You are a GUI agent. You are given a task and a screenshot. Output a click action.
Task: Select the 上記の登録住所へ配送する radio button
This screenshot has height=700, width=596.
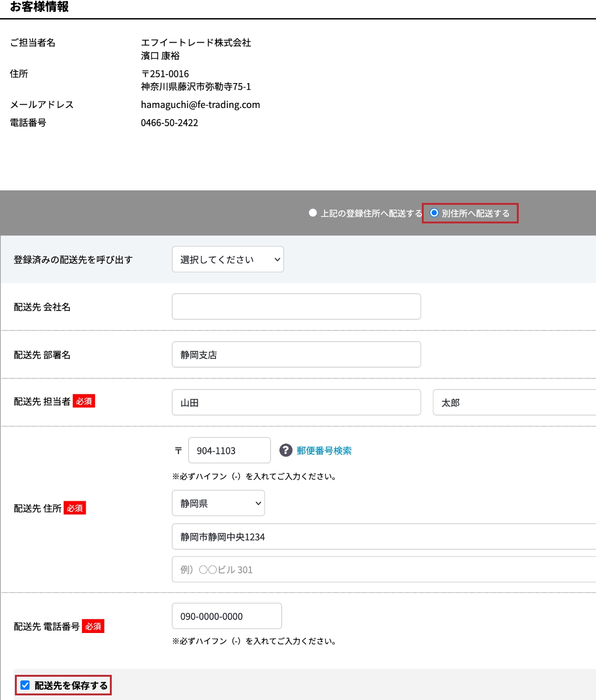coord(312,213)
